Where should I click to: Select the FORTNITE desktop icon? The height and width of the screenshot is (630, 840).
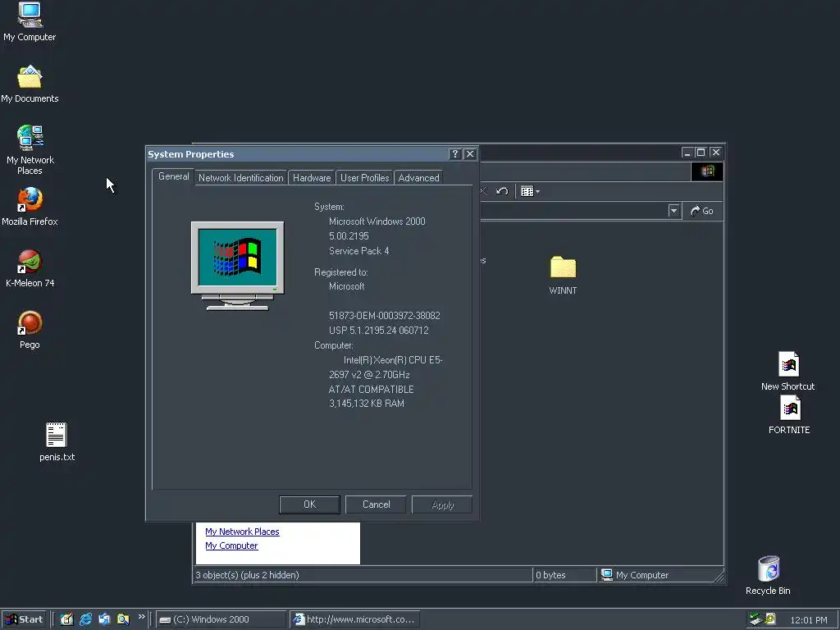point(789,414)
